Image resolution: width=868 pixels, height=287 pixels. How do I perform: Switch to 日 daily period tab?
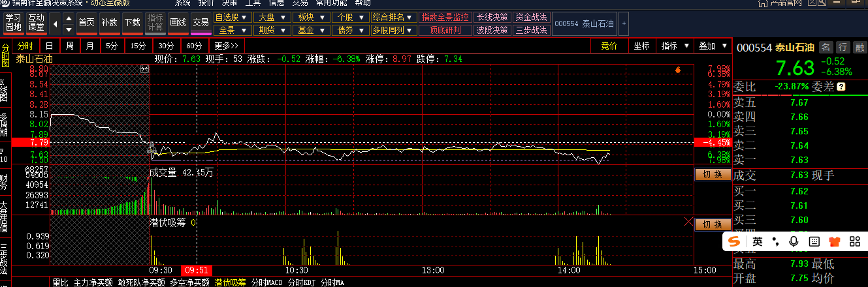[49, 46]
